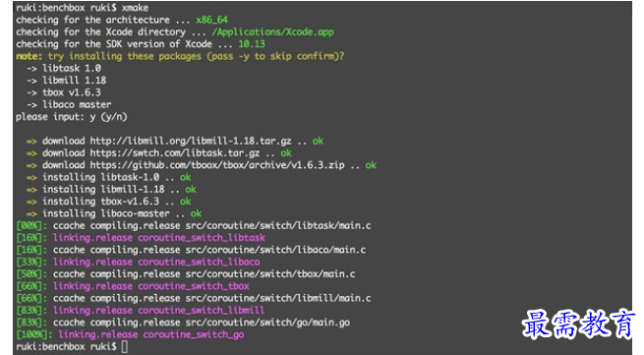The height and width of the screenshot is (355, 644).
Task: Click the 'please input: y (y/n)' prompt
Action: [x=72, y=117]
